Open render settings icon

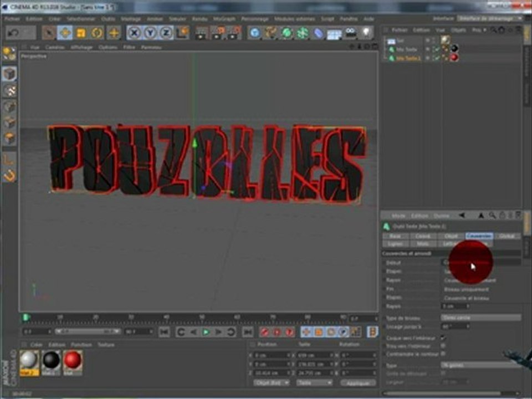coord(234,33)
